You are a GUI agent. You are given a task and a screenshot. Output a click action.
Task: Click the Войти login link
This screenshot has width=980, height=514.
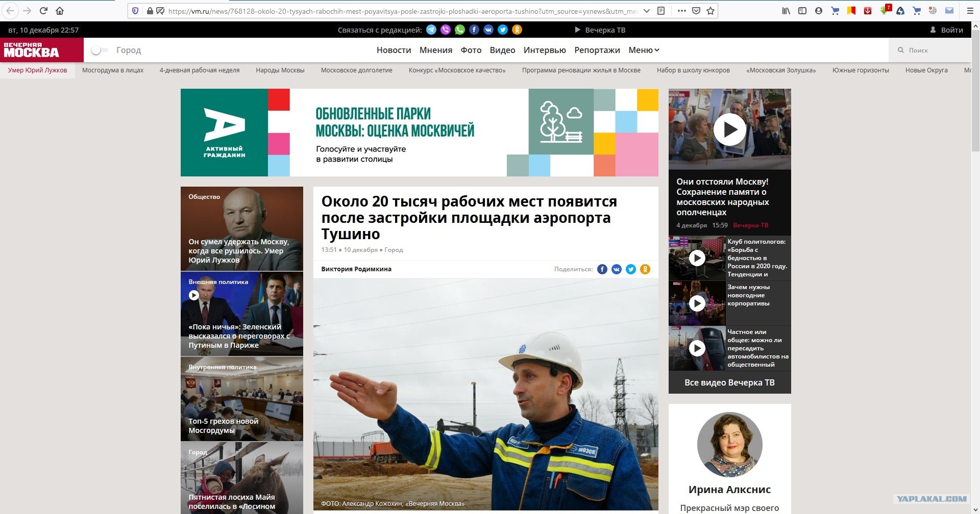tap(947, 30)
